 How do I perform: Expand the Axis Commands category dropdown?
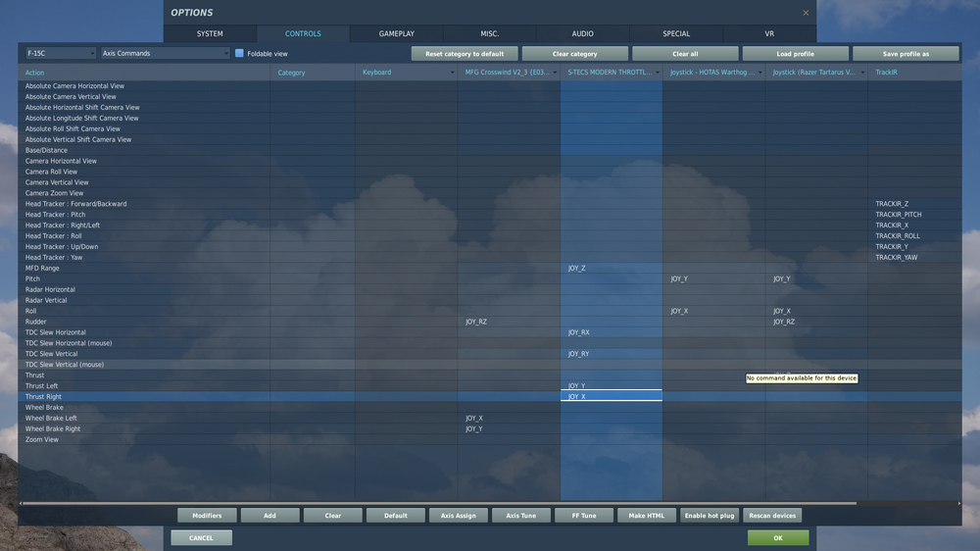(166, 53)
